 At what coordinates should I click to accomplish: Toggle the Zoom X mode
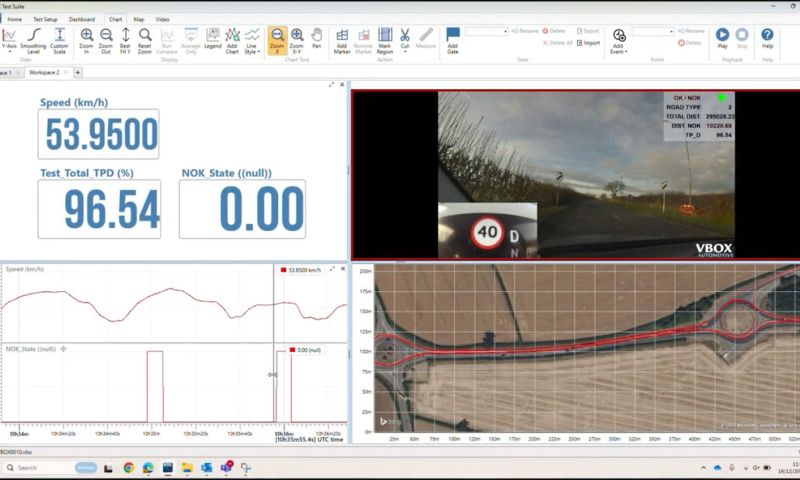[x=277, y=39]
